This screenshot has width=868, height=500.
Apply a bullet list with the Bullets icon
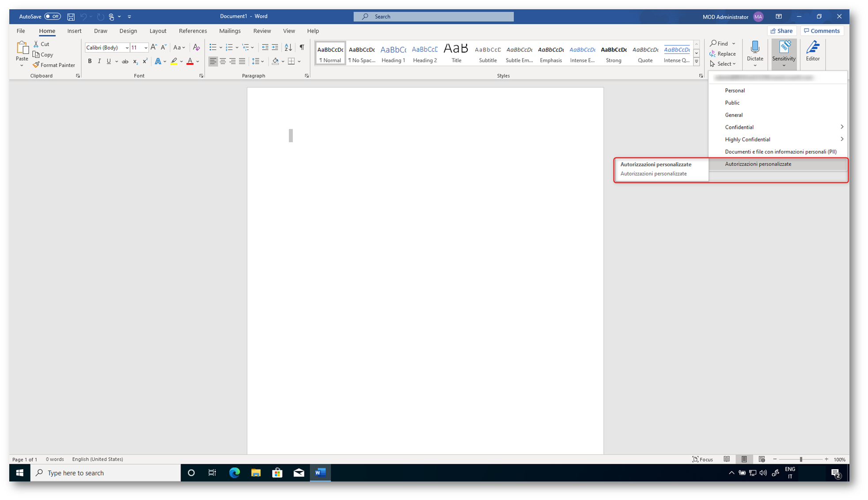(213, 47)
